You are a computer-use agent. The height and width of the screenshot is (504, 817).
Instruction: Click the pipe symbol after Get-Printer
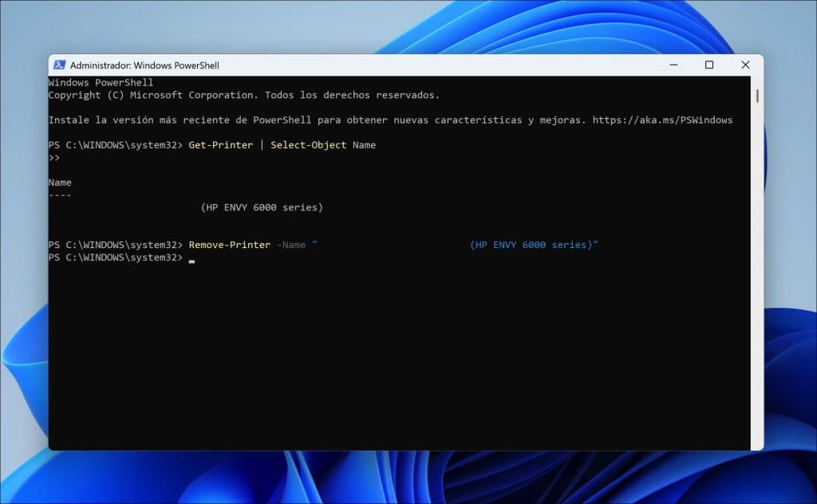(x=262, y=145)
